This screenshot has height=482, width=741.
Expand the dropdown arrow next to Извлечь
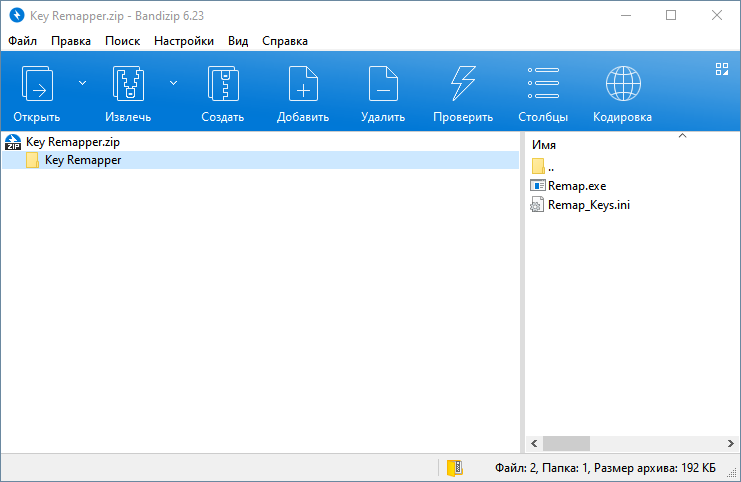coord(173,83)
